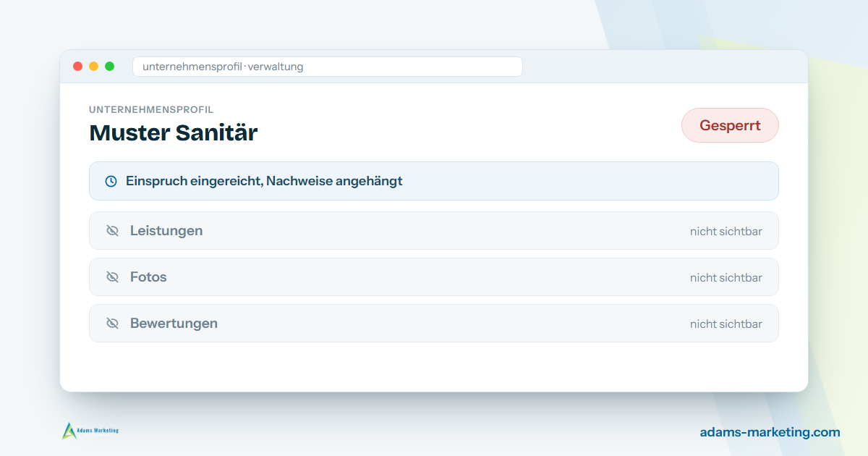
Task: Click the green maximize window dot
Action: (x=109, y=67)
